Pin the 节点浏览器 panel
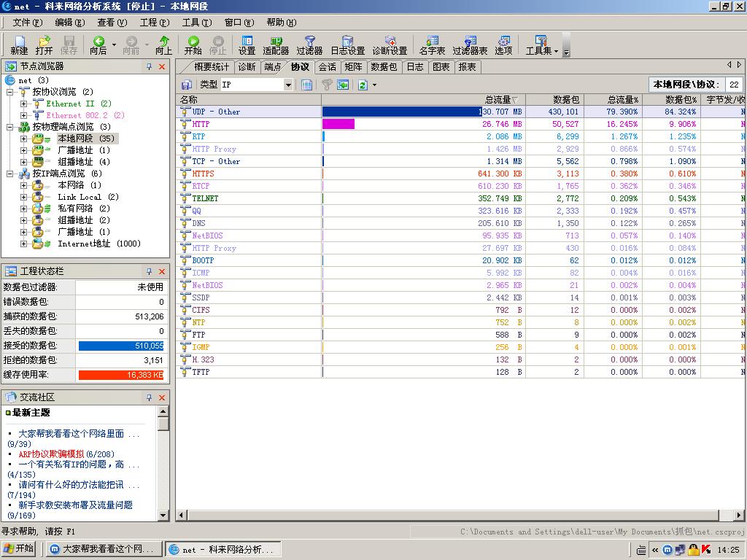The width and height of the screenshot is (747, 560). point(149,66)
